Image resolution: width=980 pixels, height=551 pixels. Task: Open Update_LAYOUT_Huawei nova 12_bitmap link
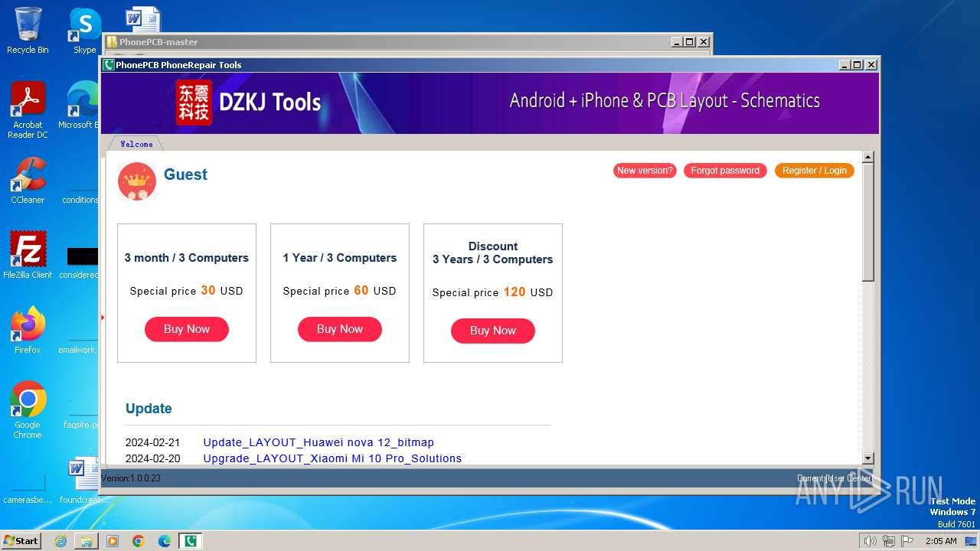(x=318, y=442)
